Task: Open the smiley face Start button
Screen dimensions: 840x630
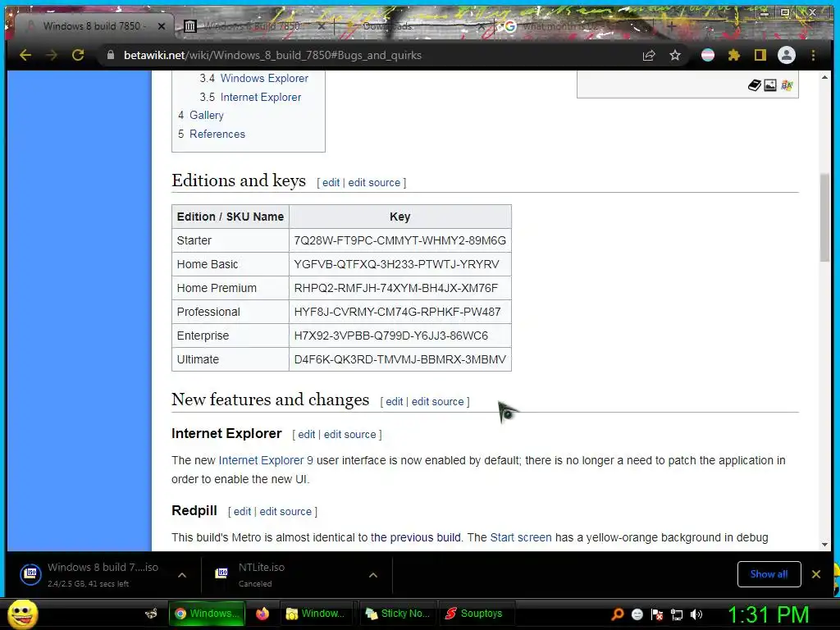Action: pos(22,614)
